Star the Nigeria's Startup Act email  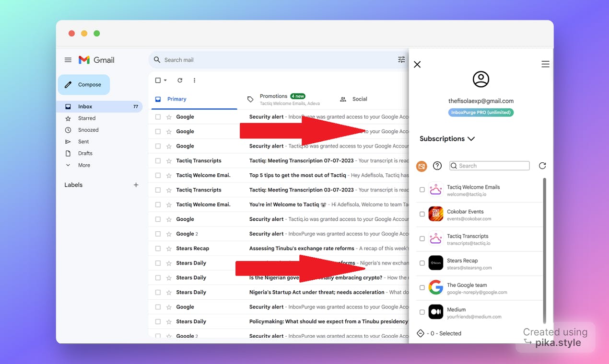169,292
